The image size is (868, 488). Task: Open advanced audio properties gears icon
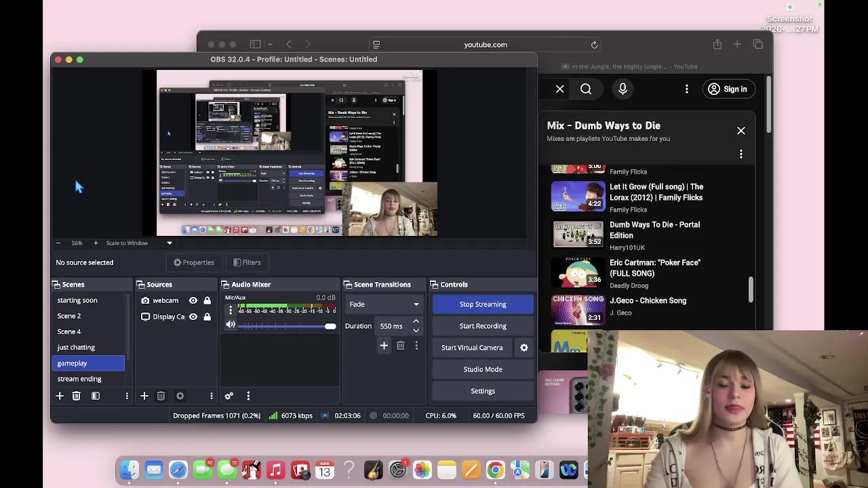229,396
